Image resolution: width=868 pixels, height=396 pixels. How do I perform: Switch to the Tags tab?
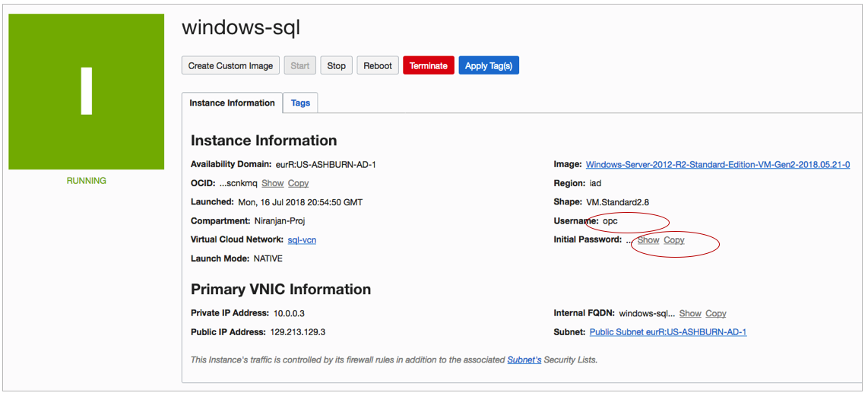pos(300,103)
